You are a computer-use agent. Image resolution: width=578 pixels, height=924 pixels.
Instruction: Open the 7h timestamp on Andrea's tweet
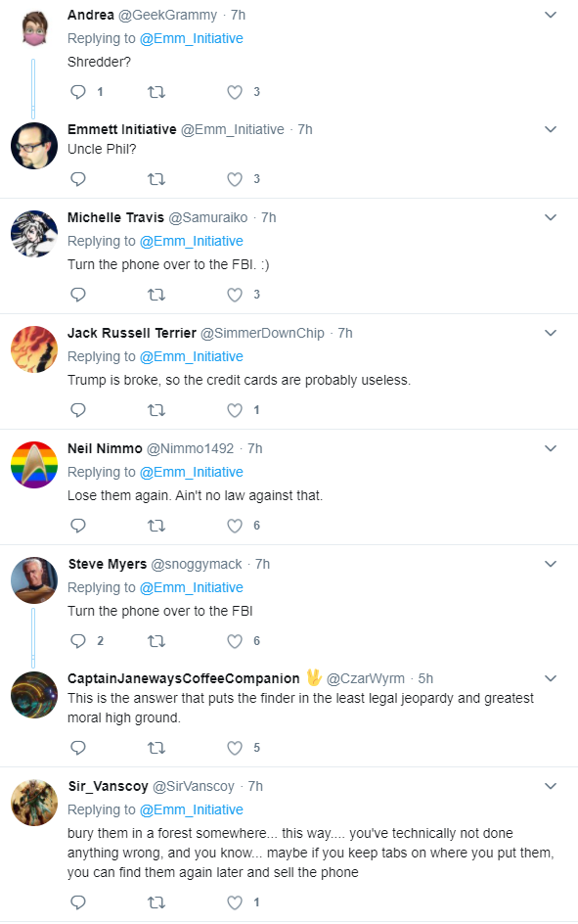click(x=238, y=15)
